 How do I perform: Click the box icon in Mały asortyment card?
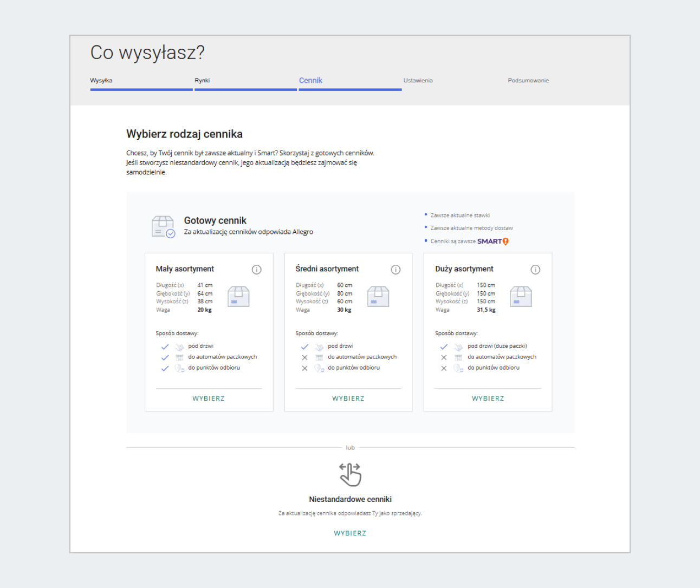click(238, 297)
